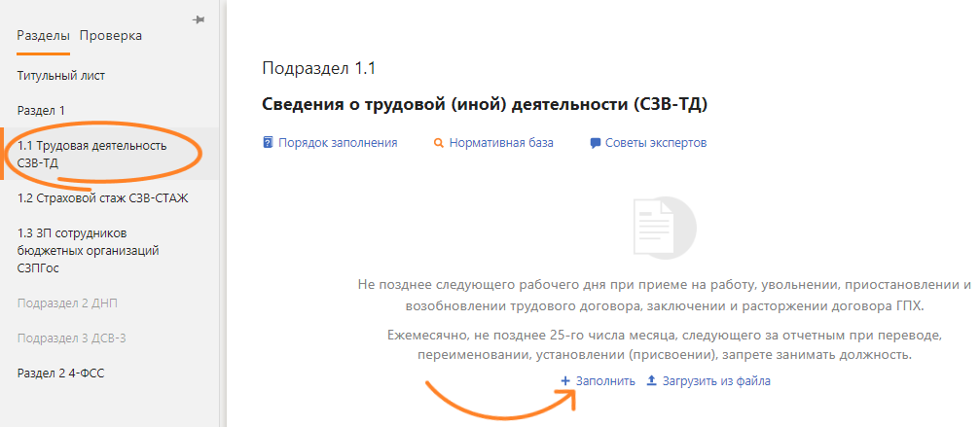Choose the Загрузить из файла link
Image resolution: width=980 pixels, height=427 pixels.
click(x=716, y=381)
